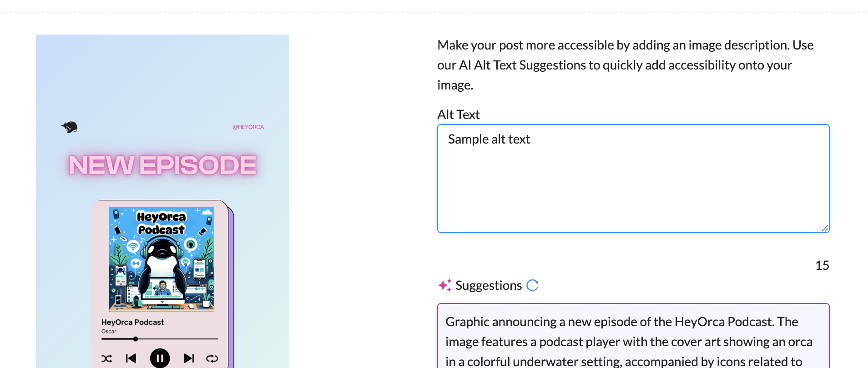This screenshot has width=868, height=368.
Task: Click inside the Alt Text field
Action: pyautogui.click(x=633, y=179)
